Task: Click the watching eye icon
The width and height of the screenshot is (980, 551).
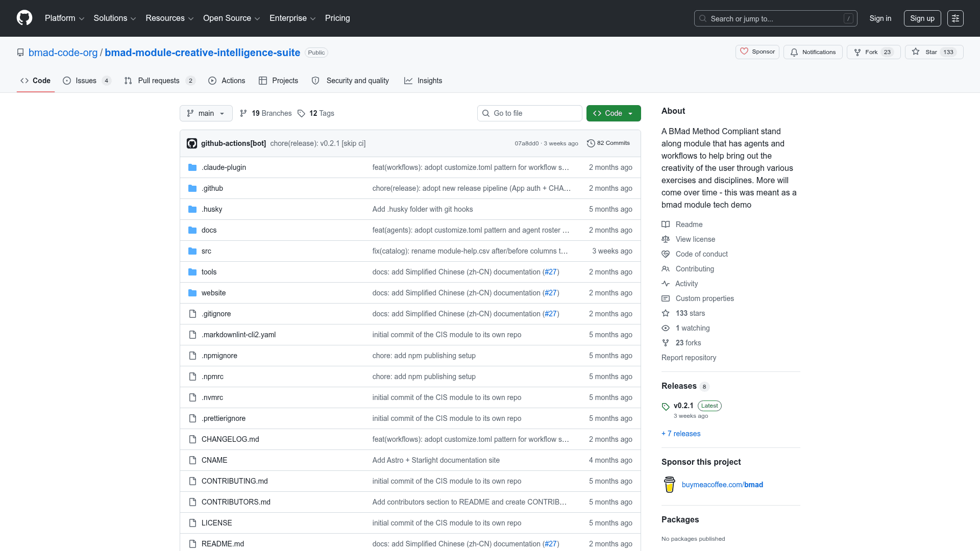Action: [666, 328]
